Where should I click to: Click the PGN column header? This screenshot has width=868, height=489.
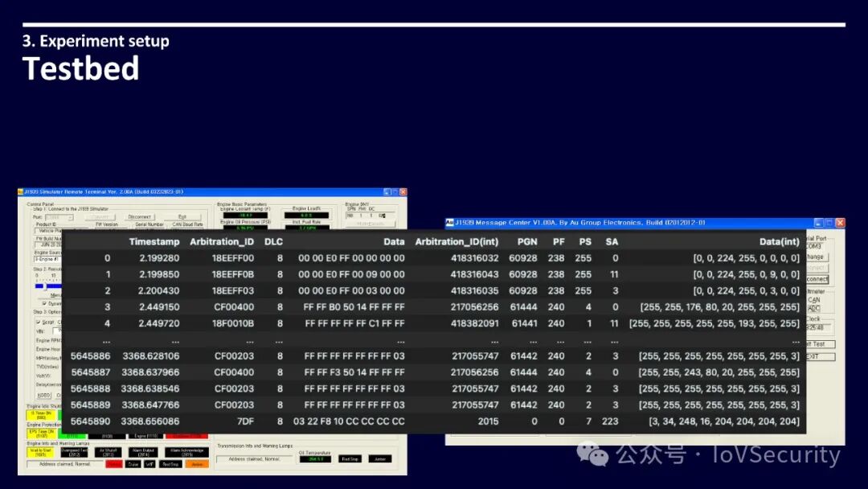point(527,241)
